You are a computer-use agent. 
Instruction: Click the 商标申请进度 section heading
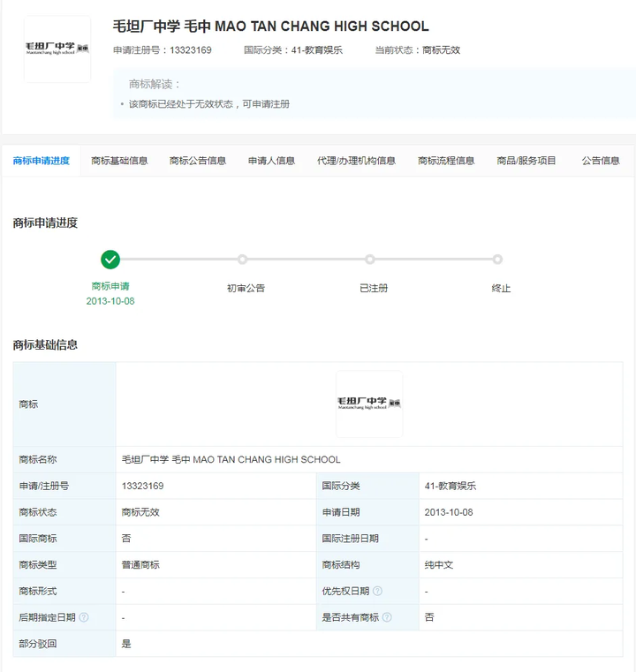45,223
